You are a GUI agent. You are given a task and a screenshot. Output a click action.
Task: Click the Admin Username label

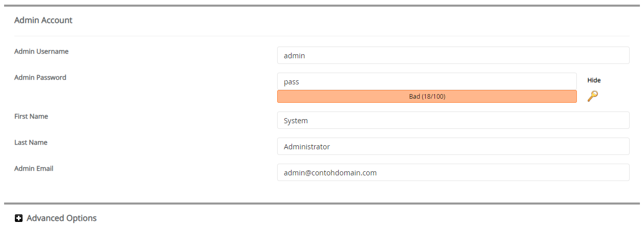tap(41, 52)
